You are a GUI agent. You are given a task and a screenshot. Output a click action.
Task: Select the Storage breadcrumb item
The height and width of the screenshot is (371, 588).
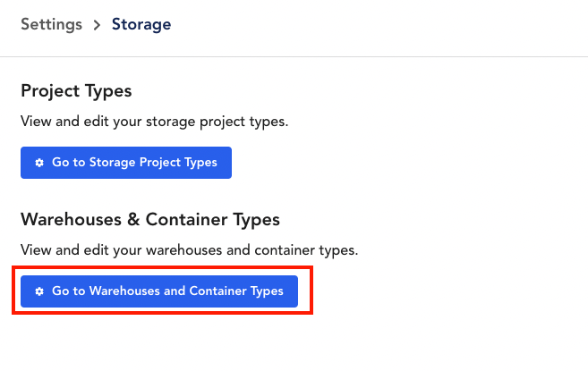click(141, 25)
